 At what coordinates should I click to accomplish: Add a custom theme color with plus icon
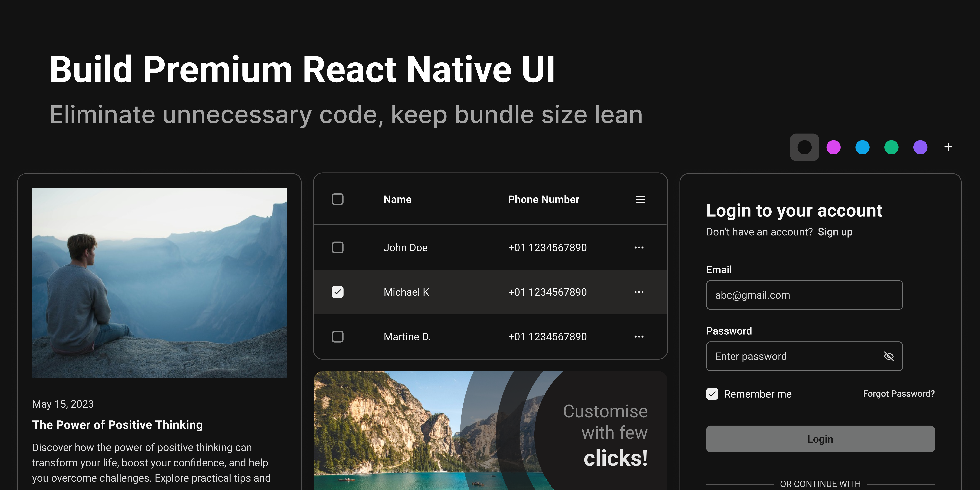948,147
